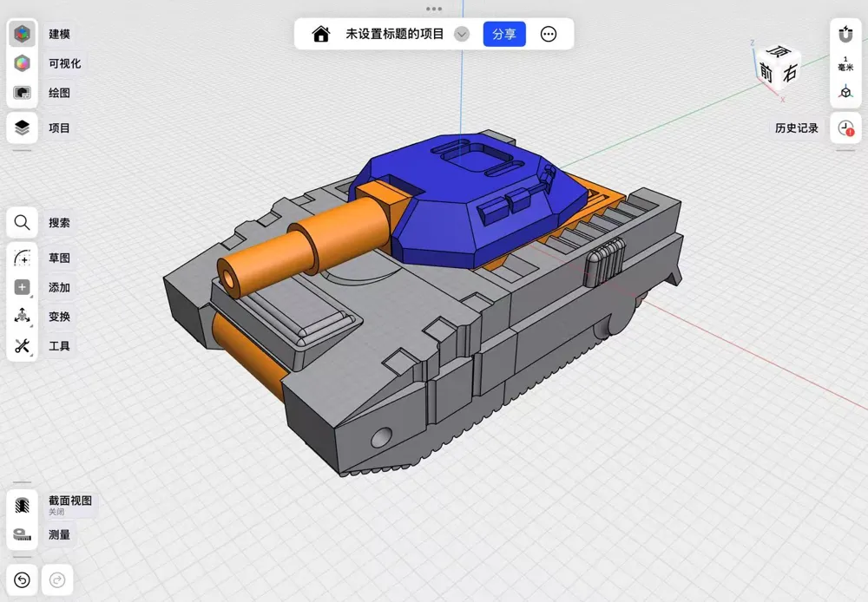Click the redo arrow button
868x602 pixels.
[x=57, y=579]
